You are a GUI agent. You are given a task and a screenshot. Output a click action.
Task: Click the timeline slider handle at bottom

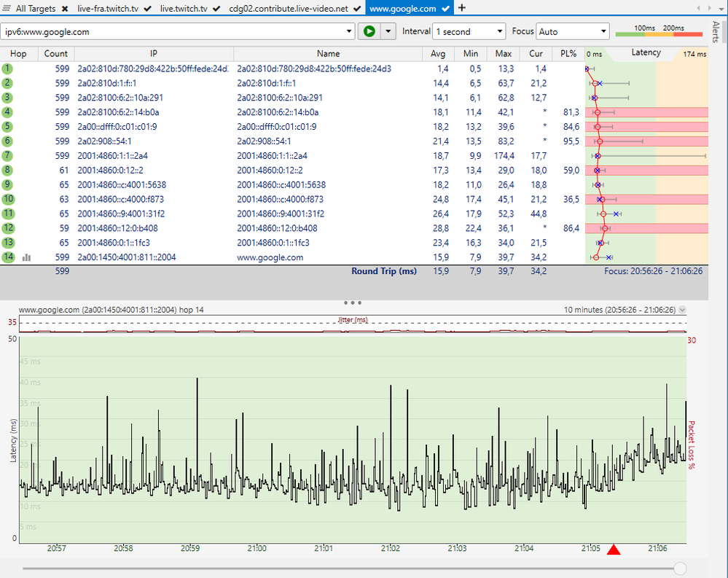[680, 568]
